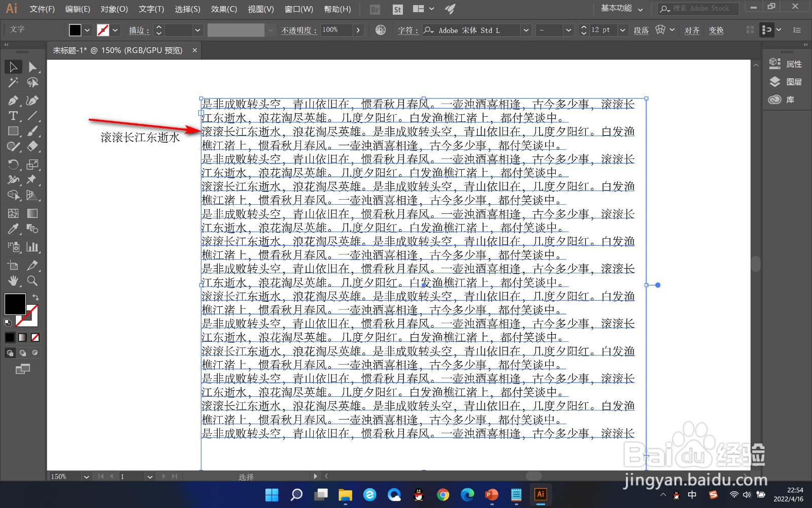Select the Shaper tool
Viewport: 812px width, 508px height.
[x=13, y=147]
